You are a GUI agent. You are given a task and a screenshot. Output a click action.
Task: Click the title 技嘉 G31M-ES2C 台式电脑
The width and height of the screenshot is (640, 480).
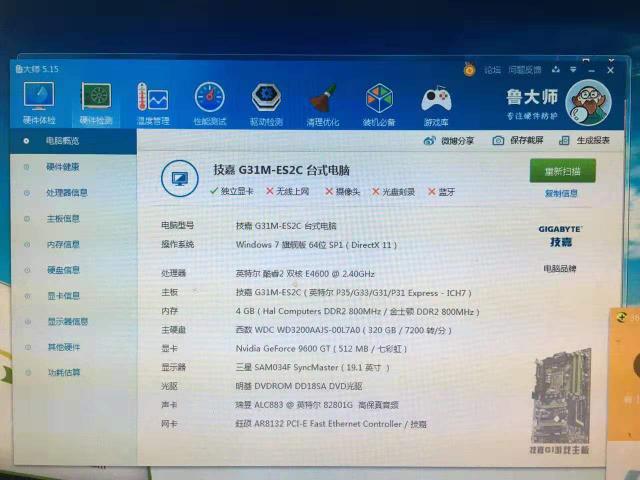click(x=281, y=170)
